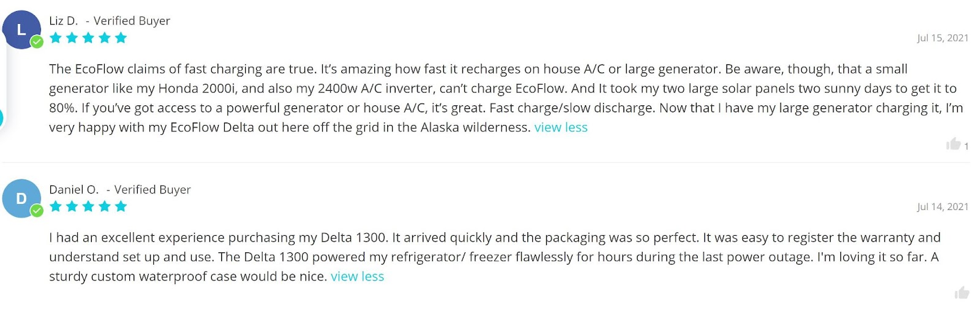Collapse Daniel O.'s review using "view less"

pyautogui.click(x=357, y=276)
